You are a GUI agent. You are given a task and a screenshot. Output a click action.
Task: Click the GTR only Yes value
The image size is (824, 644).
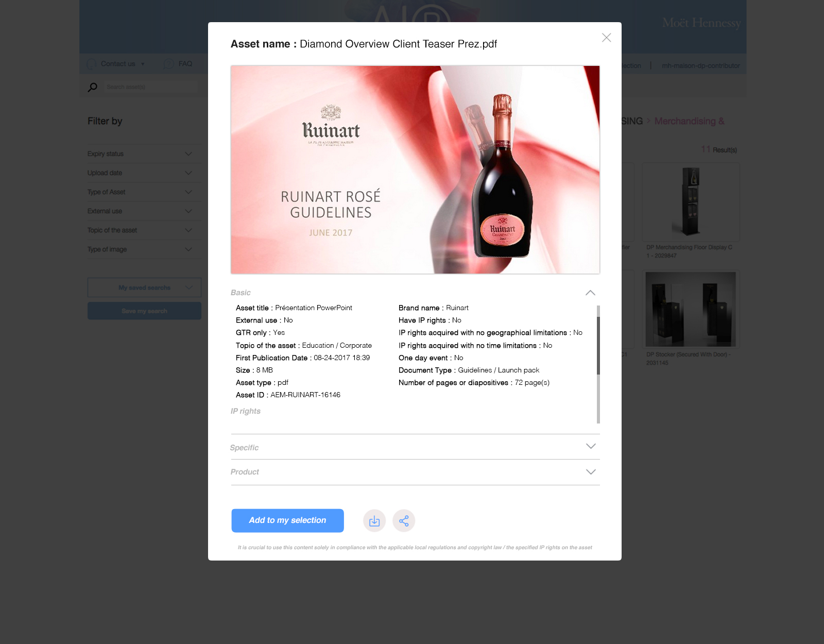pyautogui.click(x=279, y=333)
